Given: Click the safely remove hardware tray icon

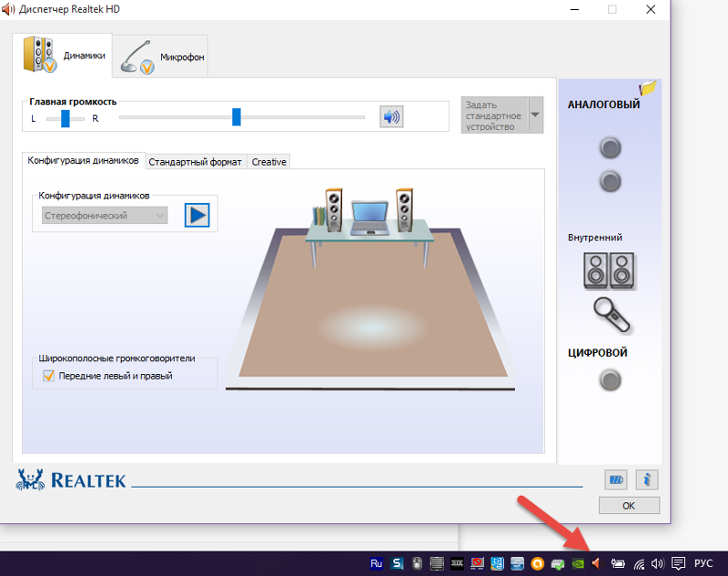Looking at the screenshot, I should 558,563.
